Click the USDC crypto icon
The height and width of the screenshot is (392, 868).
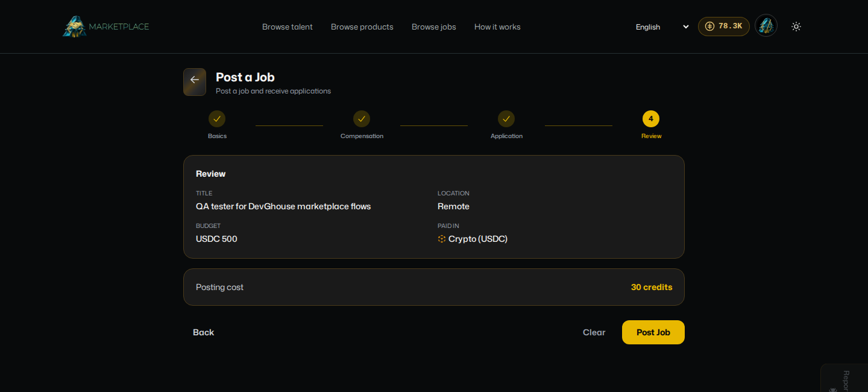point(442,239)
